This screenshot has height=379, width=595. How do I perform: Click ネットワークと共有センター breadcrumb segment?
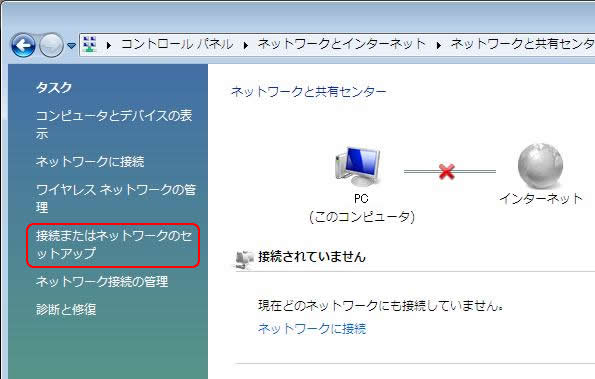tap(523, 44)
